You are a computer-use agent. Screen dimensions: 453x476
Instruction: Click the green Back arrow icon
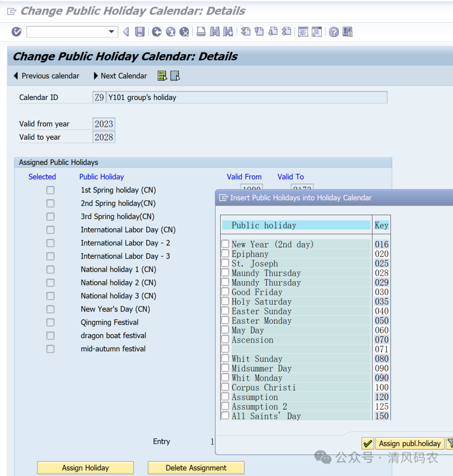click(x=157, y=32)
